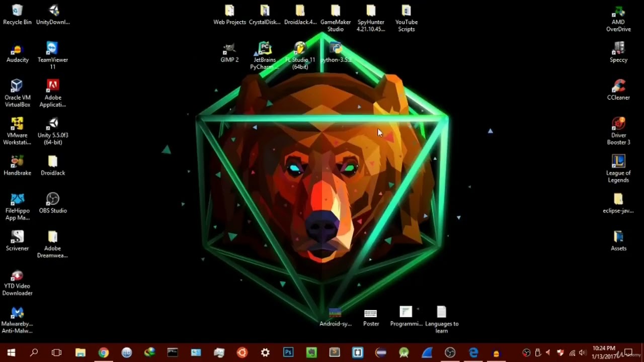
Task: Select the Oracle VM VirtualBox icon
Action: (x=17, y=94)
